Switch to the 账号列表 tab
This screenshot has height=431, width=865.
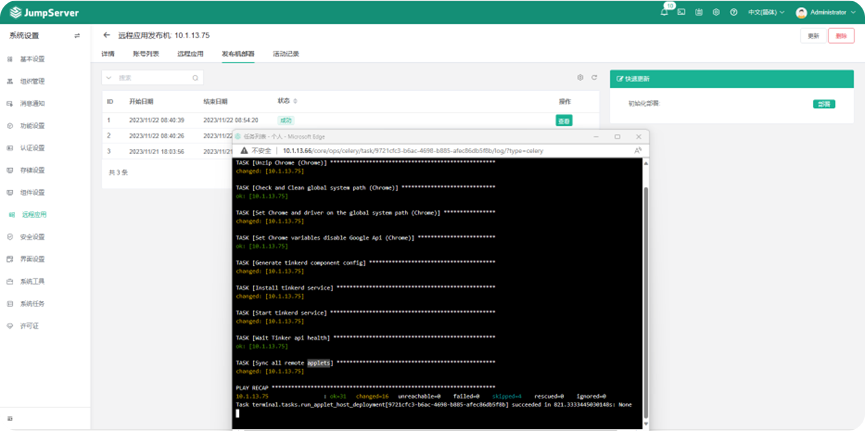(146, 54)
